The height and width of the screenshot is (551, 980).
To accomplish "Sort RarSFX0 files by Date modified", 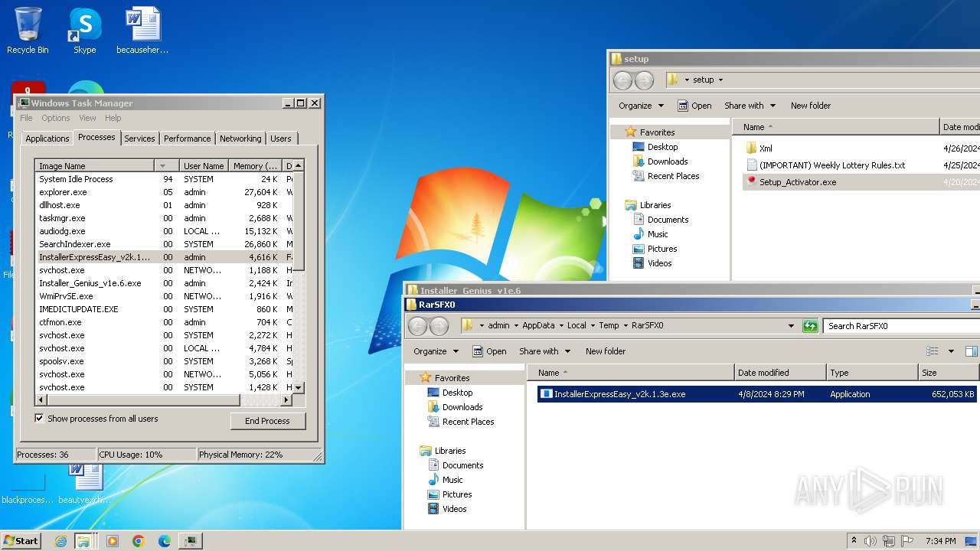I will tap(780, 373).
